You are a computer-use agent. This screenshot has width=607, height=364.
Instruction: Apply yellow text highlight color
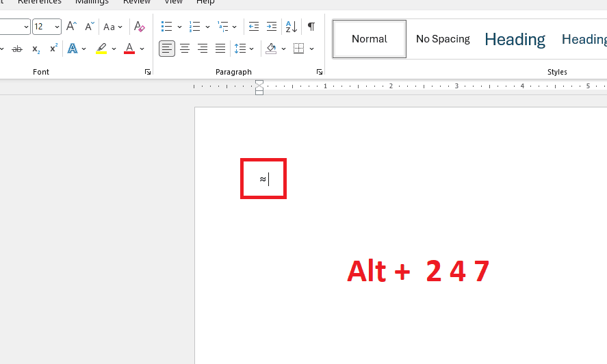tap(101, 49)
